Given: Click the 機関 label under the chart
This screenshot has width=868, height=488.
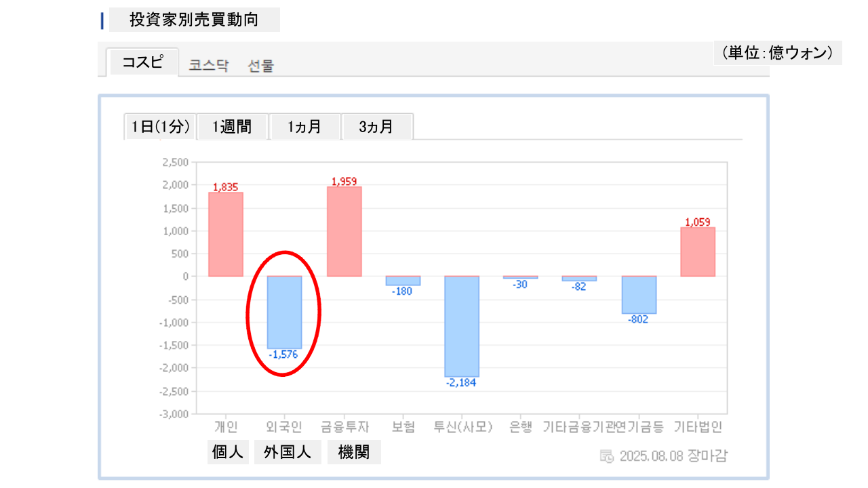Looking at the screenshot, I should click(x=354, y=452).
